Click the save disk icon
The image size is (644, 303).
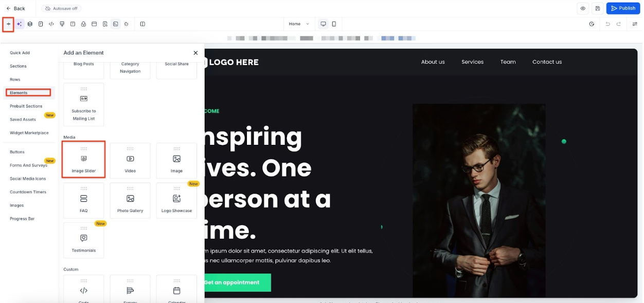pos(597,8)
